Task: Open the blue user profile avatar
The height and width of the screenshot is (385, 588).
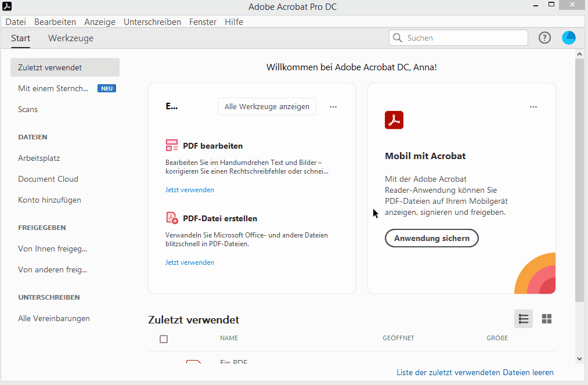Action: point(568,38)
